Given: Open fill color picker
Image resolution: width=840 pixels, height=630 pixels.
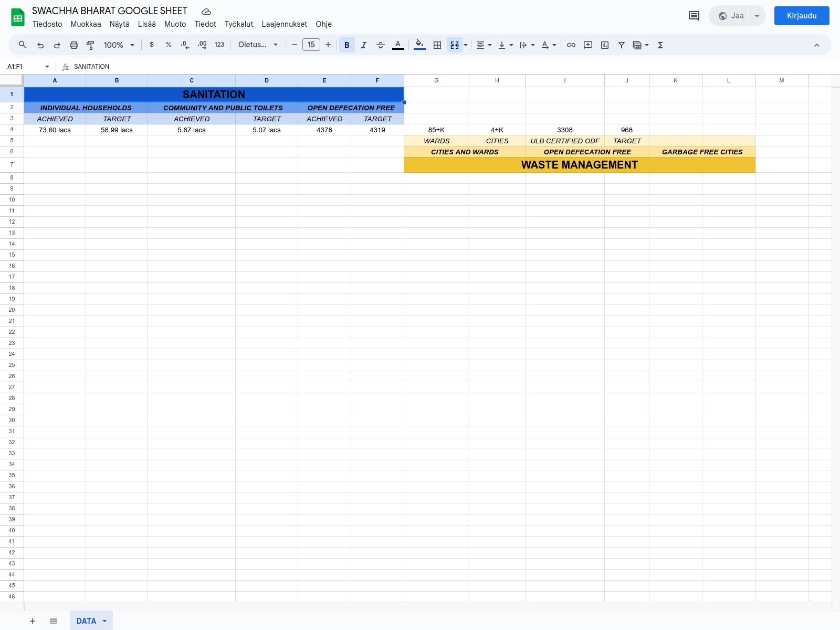Looking at the screenshot, I should tap(419, 45).
